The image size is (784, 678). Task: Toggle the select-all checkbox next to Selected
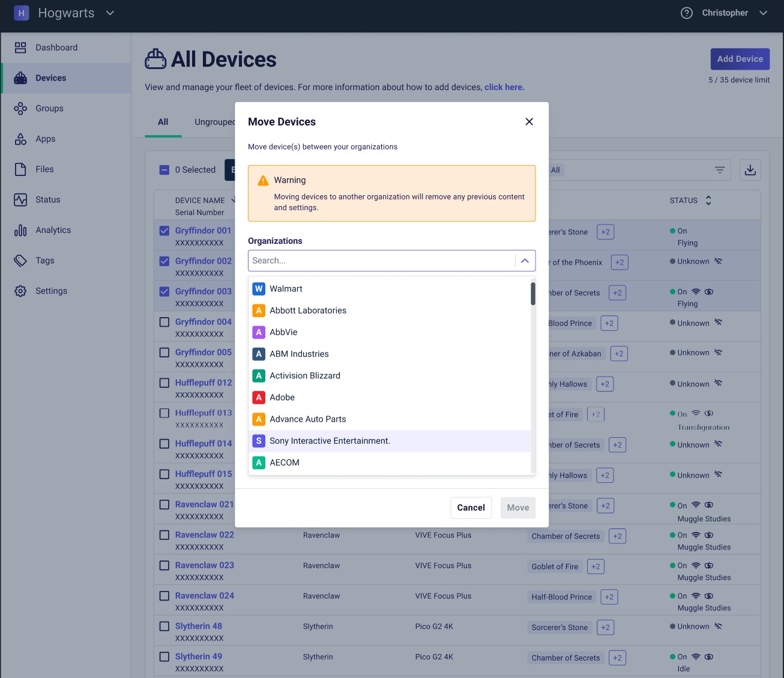pos(164,170)
